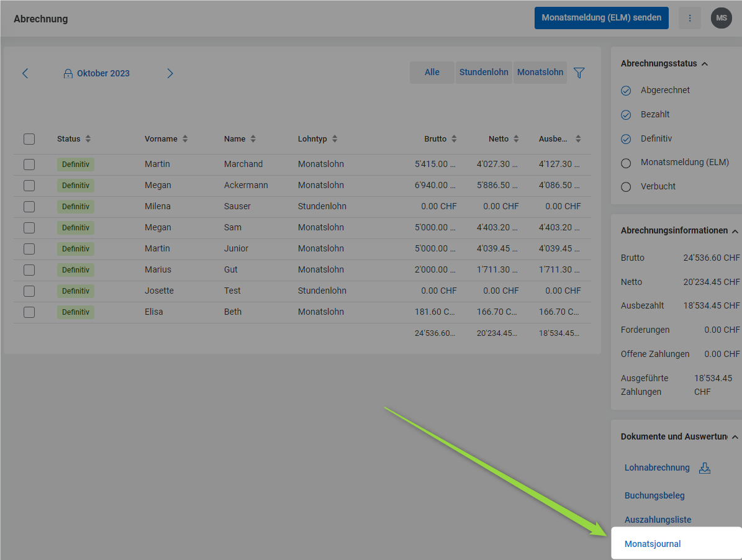Screen dimensions: 742x560
Task: Tick the checkbox for Martin Marchand
Action: click(x=29, y=165)
